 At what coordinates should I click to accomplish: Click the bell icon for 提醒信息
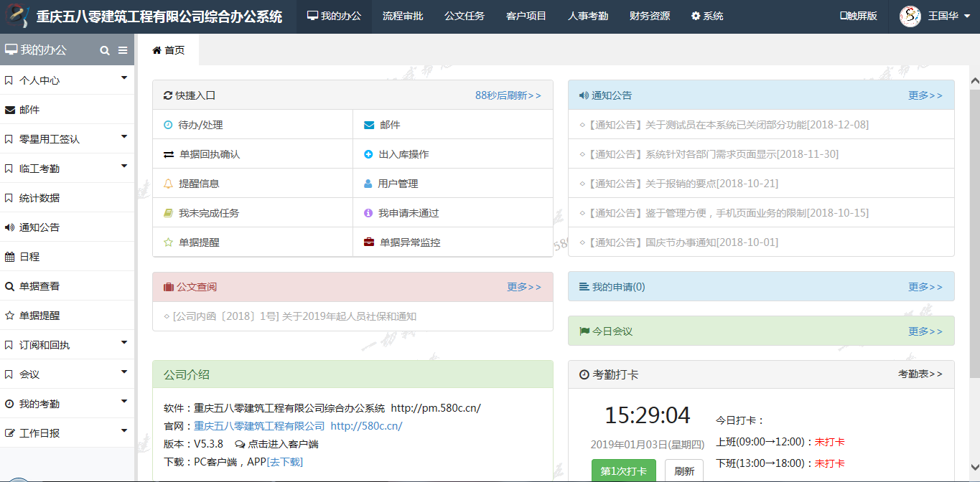click(168, 184)
